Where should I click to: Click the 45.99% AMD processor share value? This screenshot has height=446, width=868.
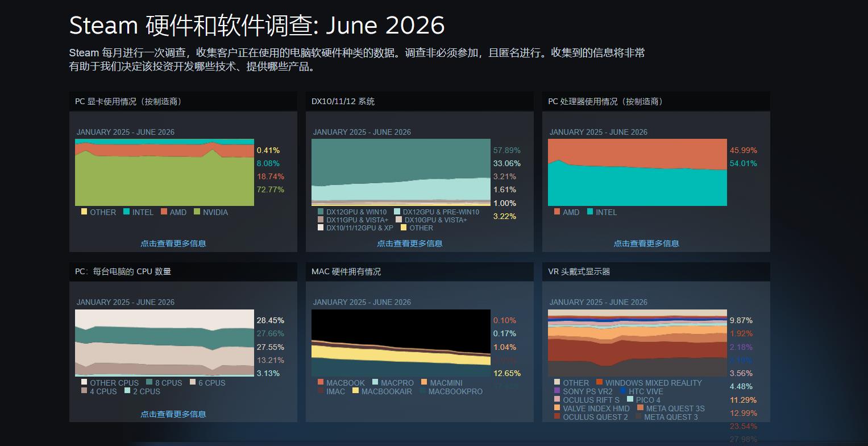(x=744, y=150)
